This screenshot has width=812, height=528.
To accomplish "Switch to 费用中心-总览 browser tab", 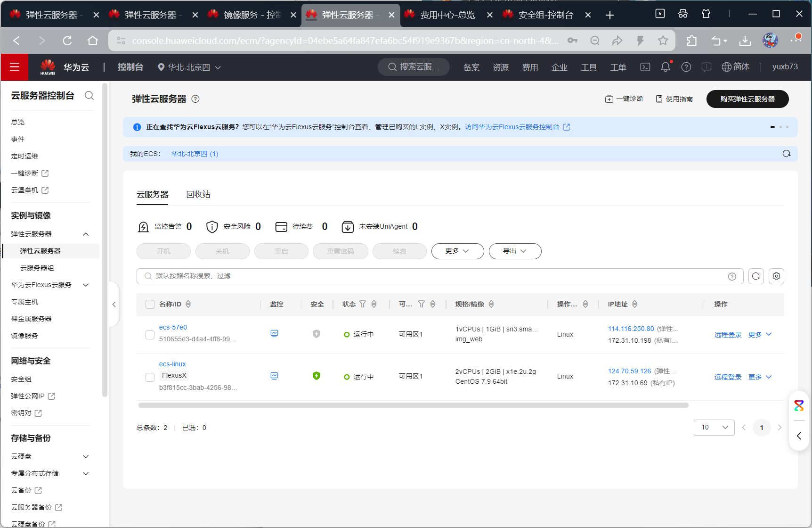I will point(448,15).
